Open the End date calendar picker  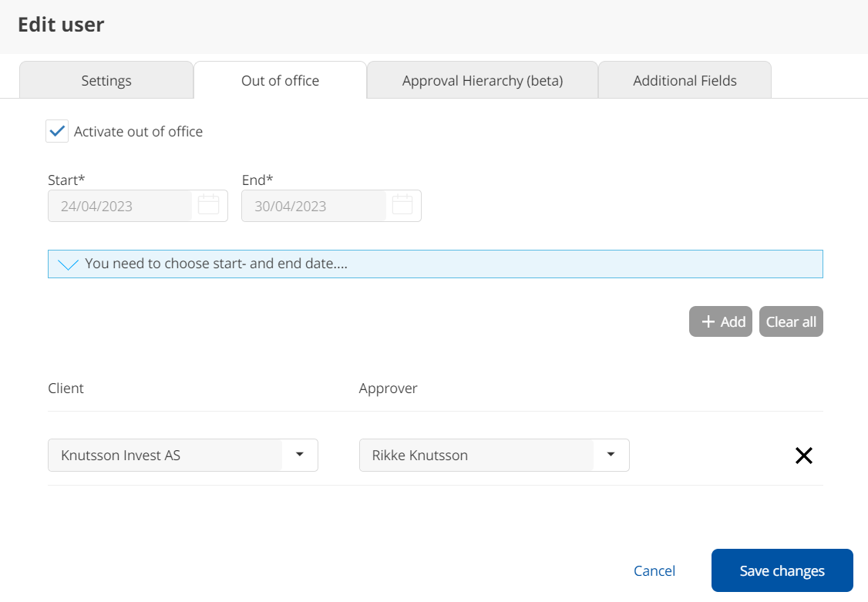pyautogui.click(x=402, y=206)
